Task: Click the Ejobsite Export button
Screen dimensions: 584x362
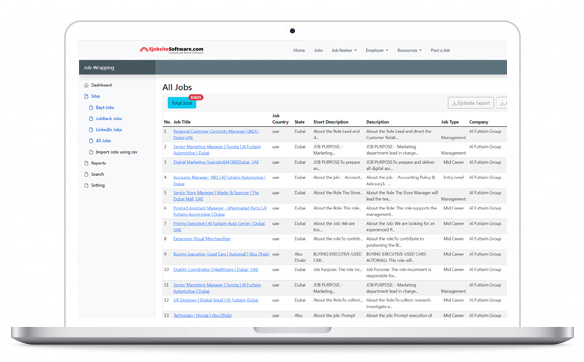Action: [x=471, y=103]
